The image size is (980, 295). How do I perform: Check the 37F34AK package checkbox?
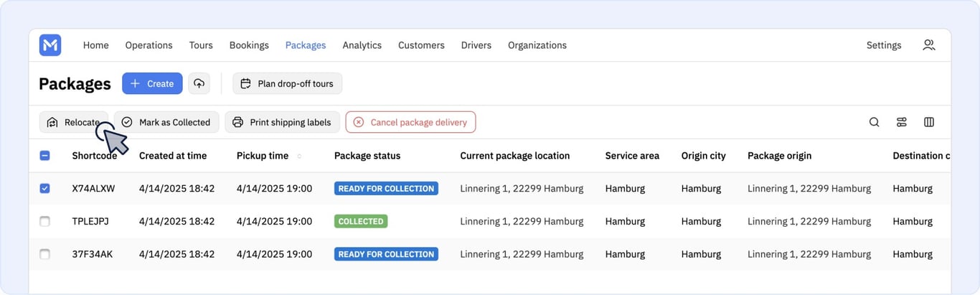[x=44, y=254]
